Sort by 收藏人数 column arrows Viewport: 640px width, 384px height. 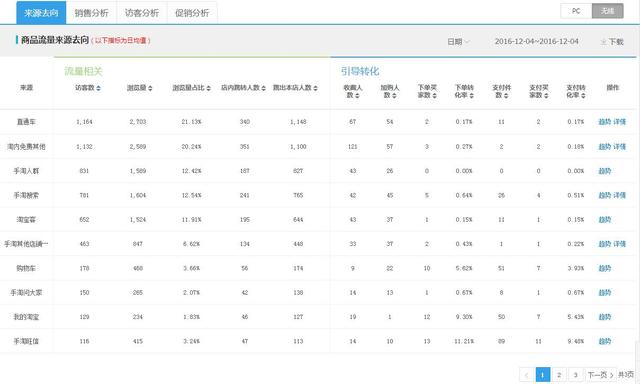click(357, 95)
